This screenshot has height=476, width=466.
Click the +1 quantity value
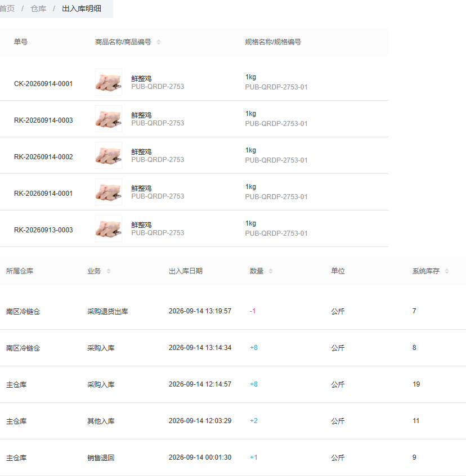pos(253,457)
